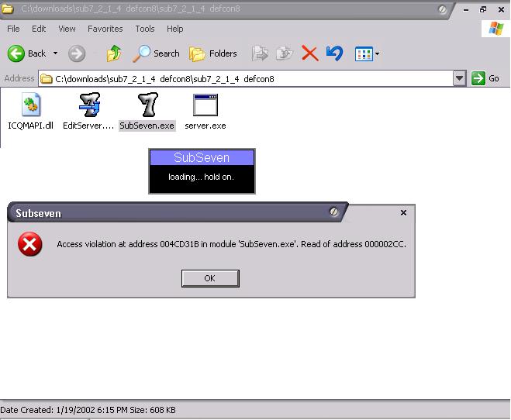The height and width of the screenshot is (420, 511).
Task: Toggle the Folders pane button
Action: coord(214,53)
